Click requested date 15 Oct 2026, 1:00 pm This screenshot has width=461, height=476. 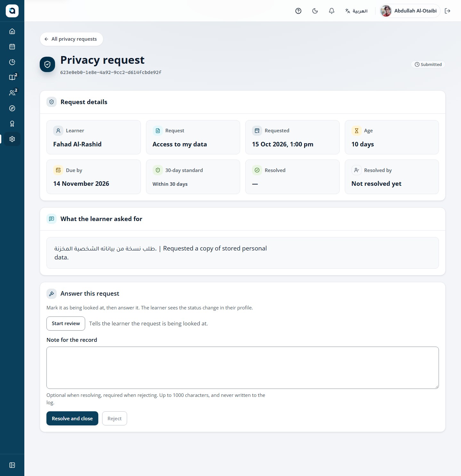[283, 144]
